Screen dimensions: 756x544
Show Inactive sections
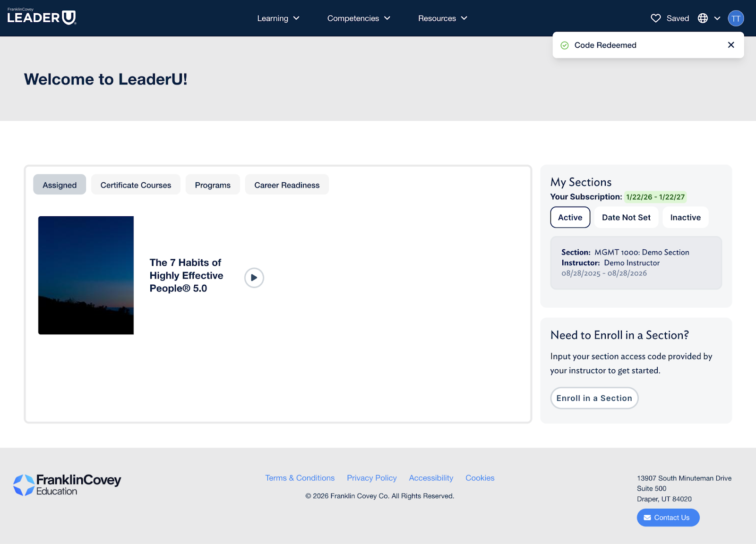685,217
